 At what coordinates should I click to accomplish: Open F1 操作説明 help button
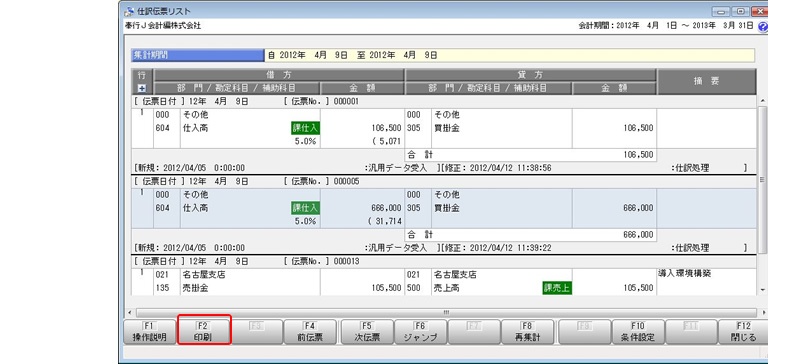click(149, 332)
